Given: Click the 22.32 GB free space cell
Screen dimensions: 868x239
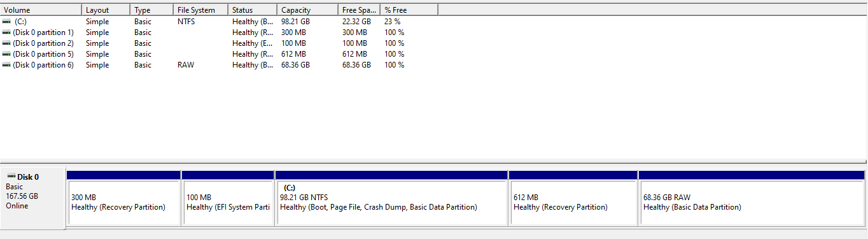Looking at the screenshot, I should (x=356, y=22).
